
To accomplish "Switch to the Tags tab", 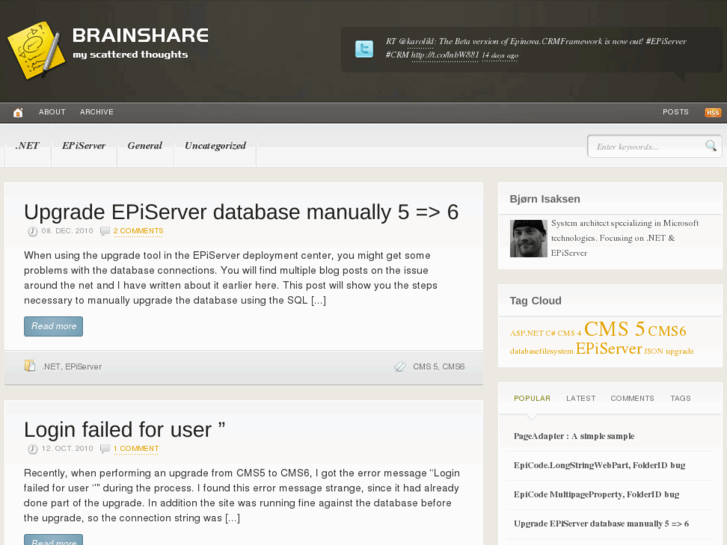I will [680, 398].
